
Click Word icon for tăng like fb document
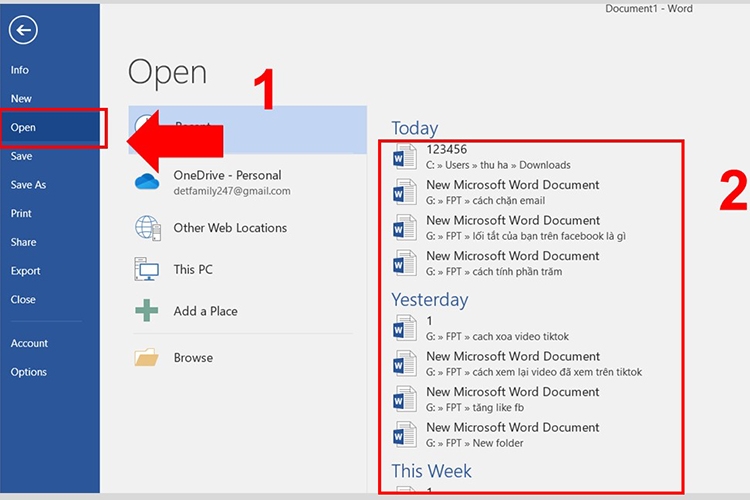pos(404,399)
